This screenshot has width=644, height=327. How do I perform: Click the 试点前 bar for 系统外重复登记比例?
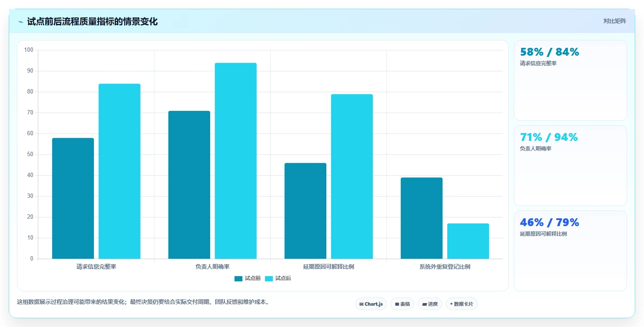coord(422,218)
